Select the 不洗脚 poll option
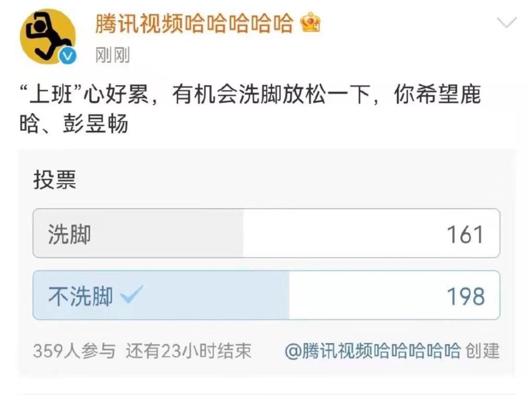Viewport: 532px width, 406px height. 81,296
